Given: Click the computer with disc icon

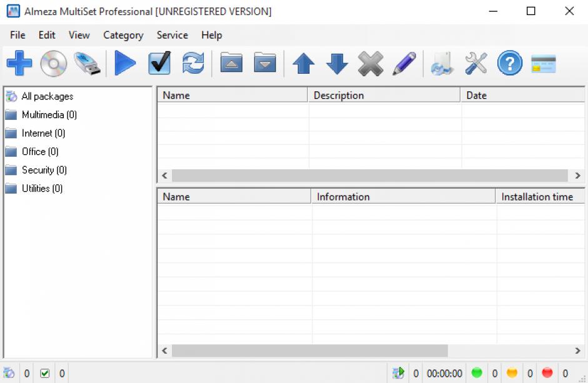Looking at the screenshot, I should pos(442,63).
